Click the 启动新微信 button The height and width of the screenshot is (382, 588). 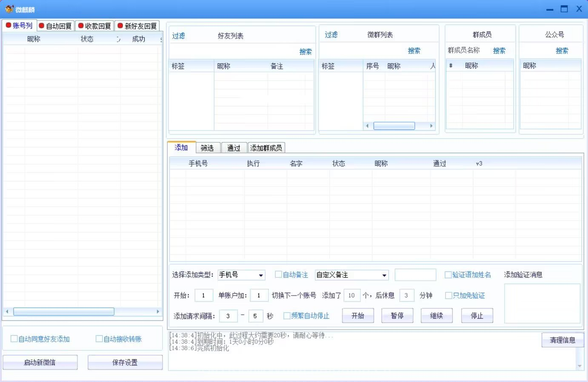40,362
